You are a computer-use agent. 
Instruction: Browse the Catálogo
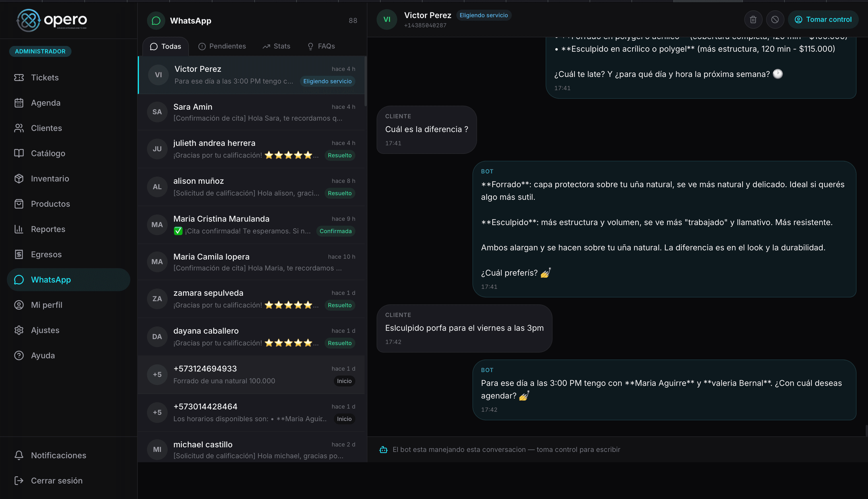coord(48,153)
